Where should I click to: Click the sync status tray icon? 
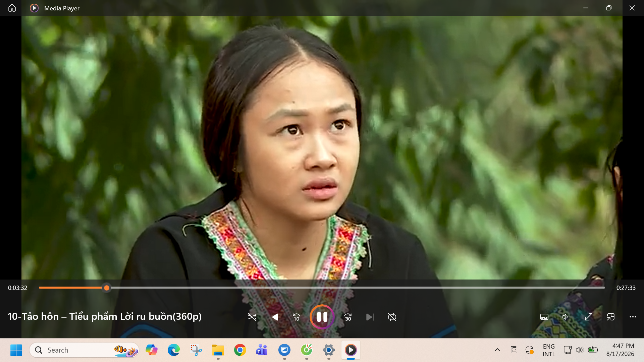(x=530, y=350)
